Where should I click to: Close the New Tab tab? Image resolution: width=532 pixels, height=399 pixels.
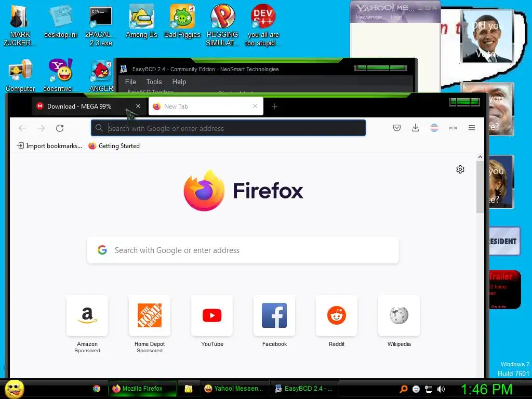[x=255, y=106]
